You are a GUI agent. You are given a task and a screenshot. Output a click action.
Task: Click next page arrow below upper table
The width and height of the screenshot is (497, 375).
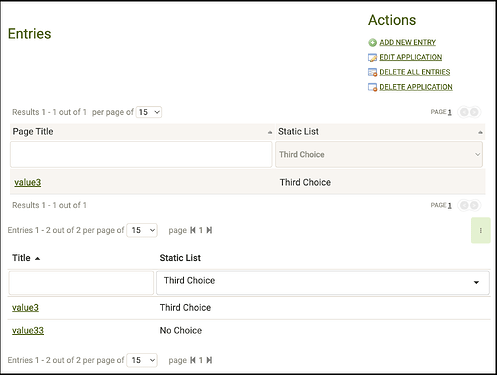[x=474, y=205]
